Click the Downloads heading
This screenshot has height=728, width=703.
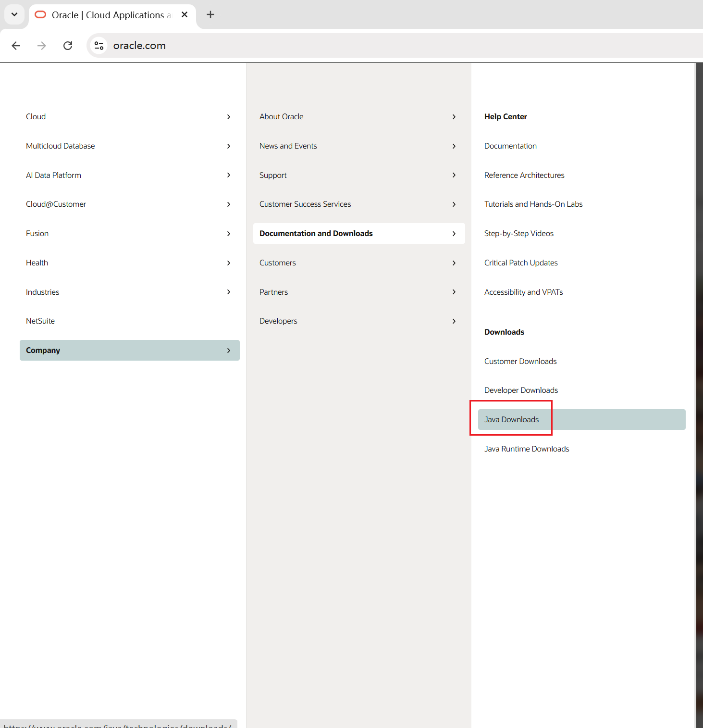(504, 332)
